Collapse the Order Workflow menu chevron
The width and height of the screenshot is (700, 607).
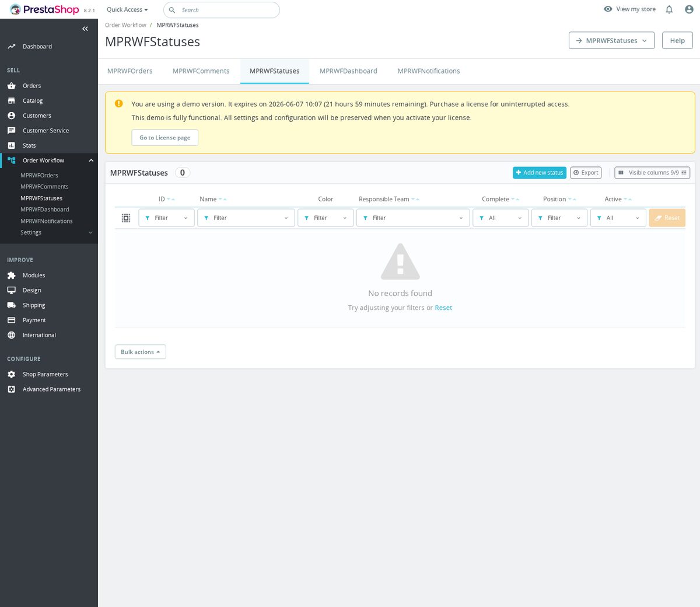click(x=91, y=161)
